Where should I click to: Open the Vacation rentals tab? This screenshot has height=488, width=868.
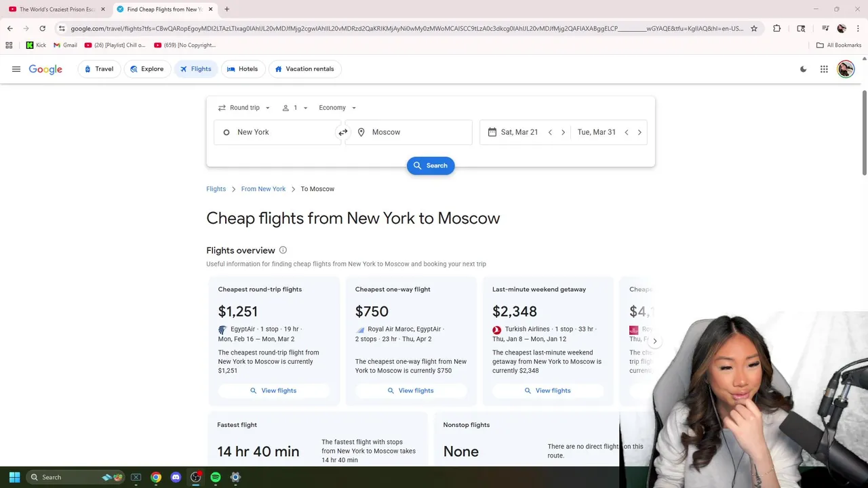(304, 69)
